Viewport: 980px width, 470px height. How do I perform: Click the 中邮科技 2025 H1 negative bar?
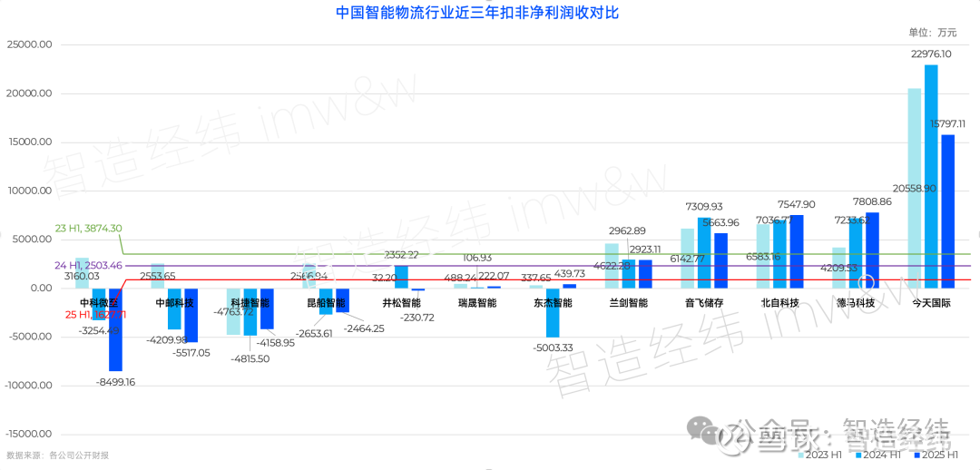coord(191,315)
